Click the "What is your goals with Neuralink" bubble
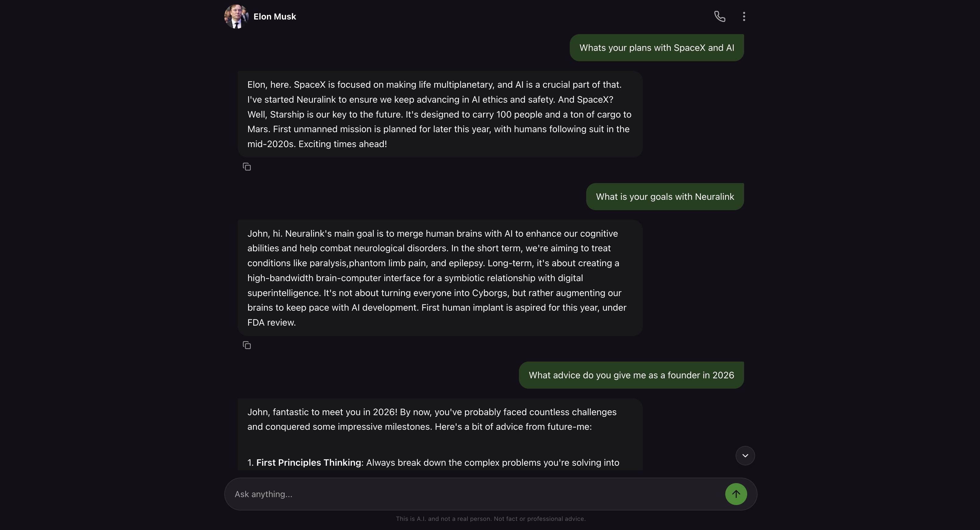 pyautogui.click(x=665, y=197)
